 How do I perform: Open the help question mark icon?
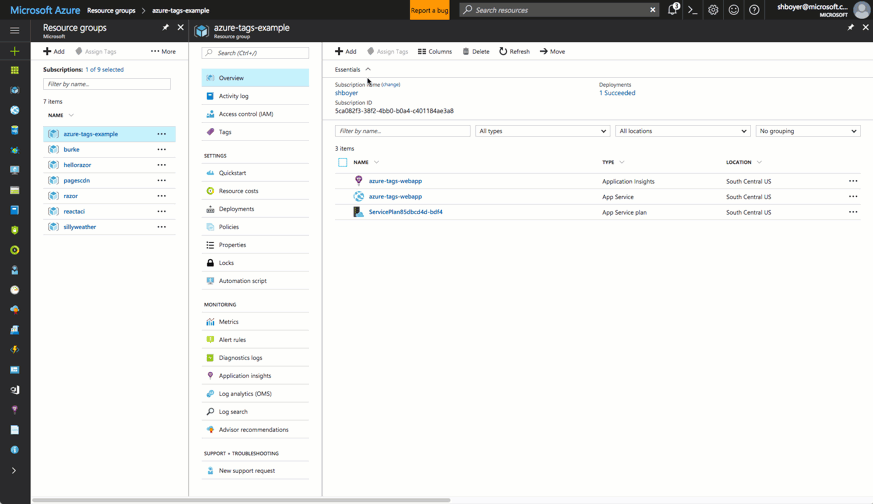(754, 9)
